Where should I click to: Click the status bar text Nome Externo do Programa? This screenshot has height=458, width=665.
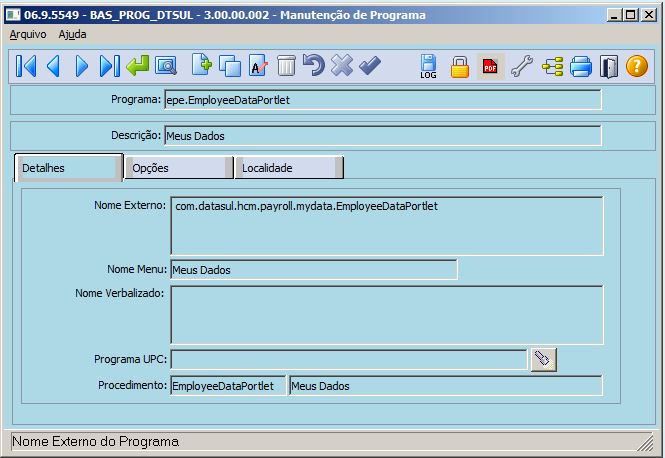click(x=95, y=441)
